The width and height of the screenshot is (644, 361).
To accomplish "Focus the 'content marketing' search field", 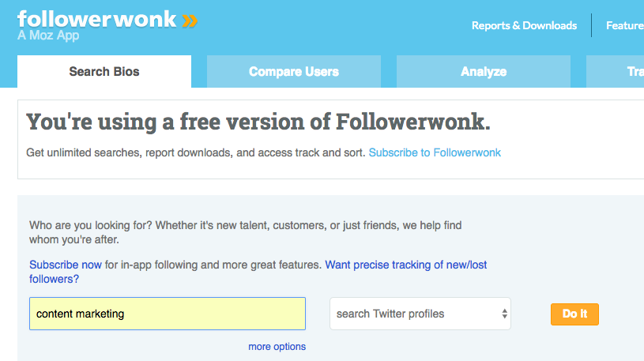I will click(168, 314).
